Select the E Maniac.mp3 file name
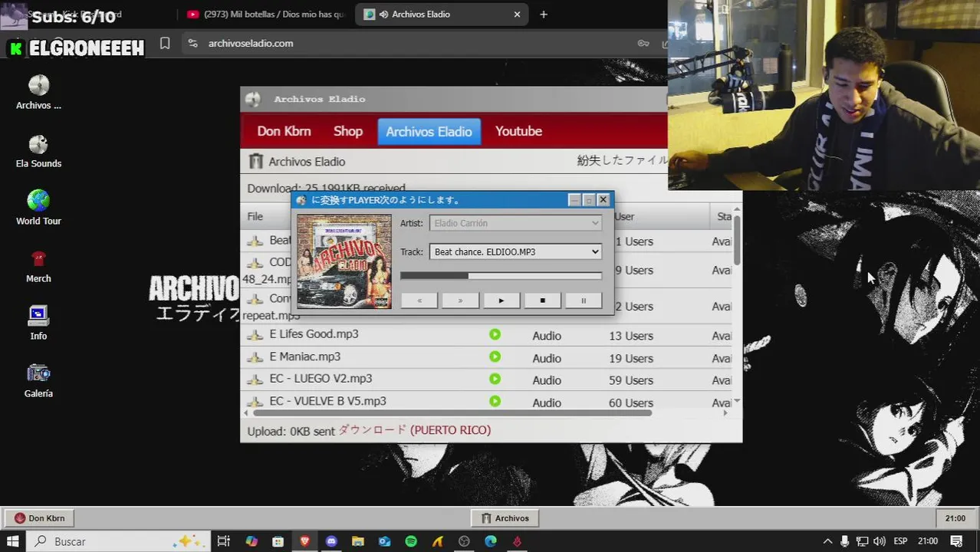Screen dimensions: 980x552 pyautogui.click(x=305, y=356)
